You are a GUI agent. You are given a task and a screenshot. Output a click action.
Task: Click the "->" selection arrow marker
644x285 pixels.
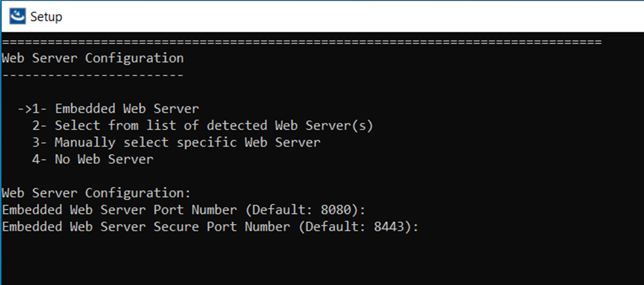pyautogui.click(x=25, y=108)
